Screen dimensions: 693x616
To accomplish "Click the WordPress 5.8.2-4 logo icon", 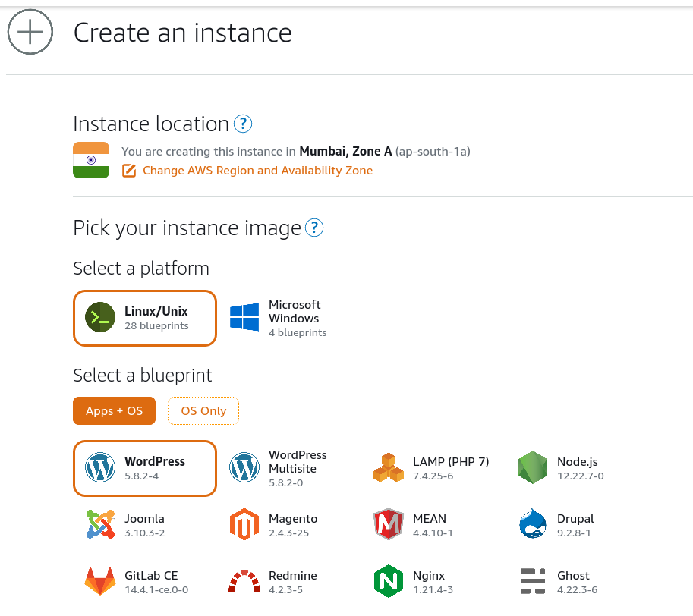I will click(x=100, y=467).
